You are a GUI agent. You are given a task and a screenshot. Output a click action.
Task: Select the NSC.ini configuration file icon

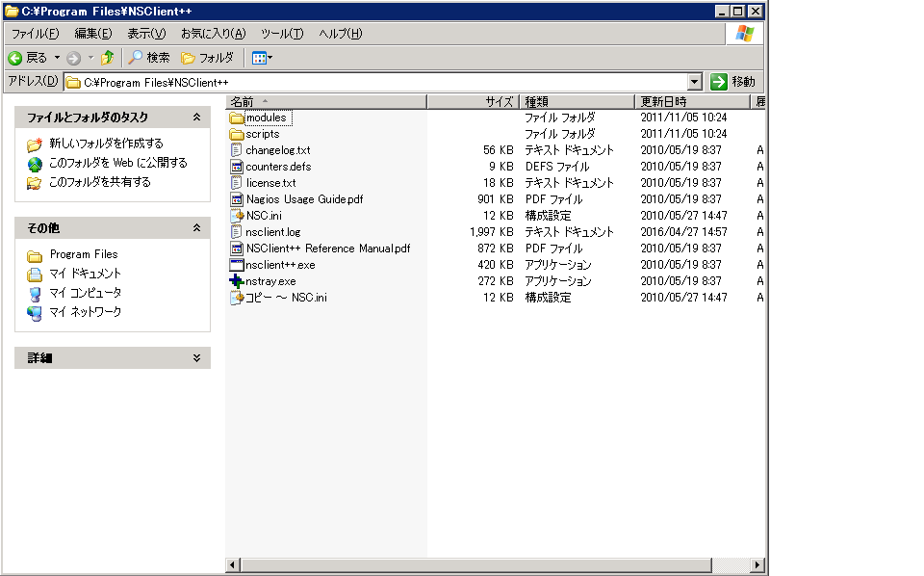tap(237, 216)
